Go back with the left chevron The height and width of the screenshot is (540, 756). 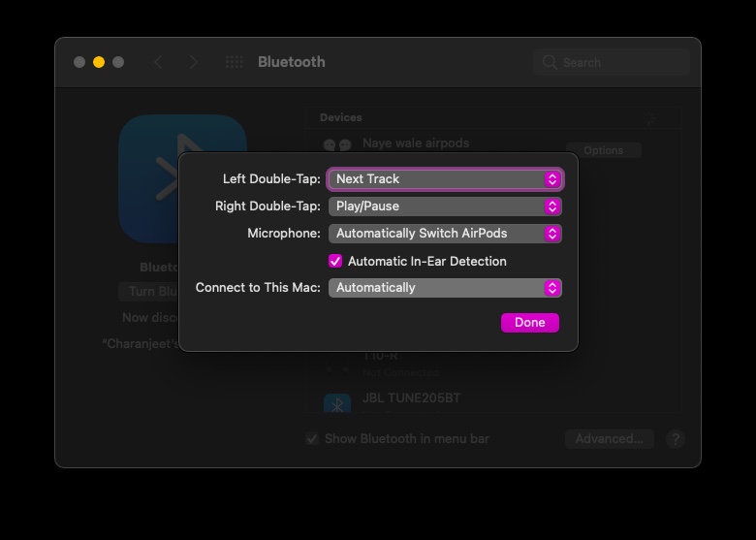[x=158, y=62]
